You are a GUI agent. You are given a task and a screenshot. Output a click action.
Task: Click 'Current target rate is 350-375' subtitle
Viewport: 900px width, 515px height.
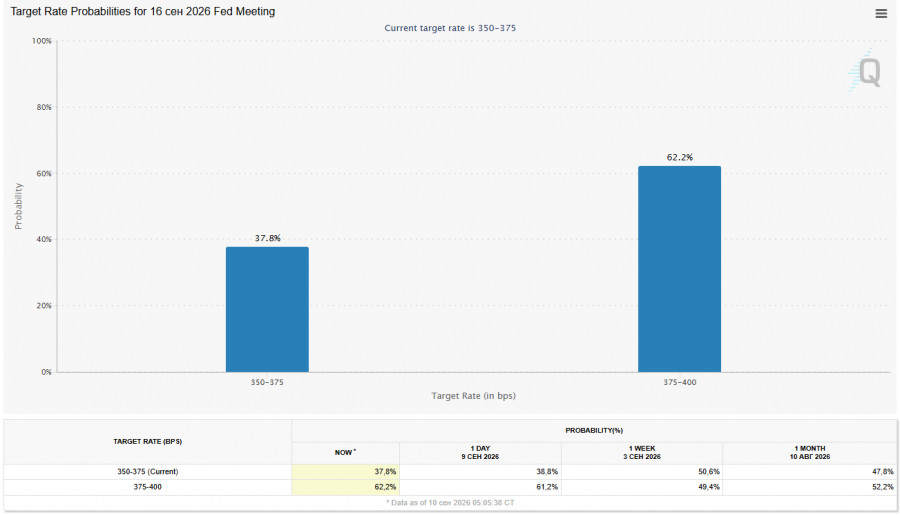point(450,28)
